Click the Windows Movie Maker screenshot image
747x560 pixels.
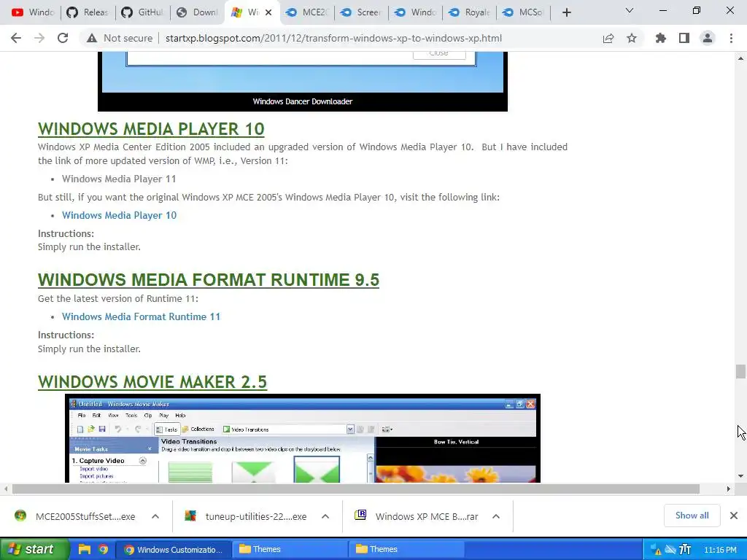coord(303,438)
